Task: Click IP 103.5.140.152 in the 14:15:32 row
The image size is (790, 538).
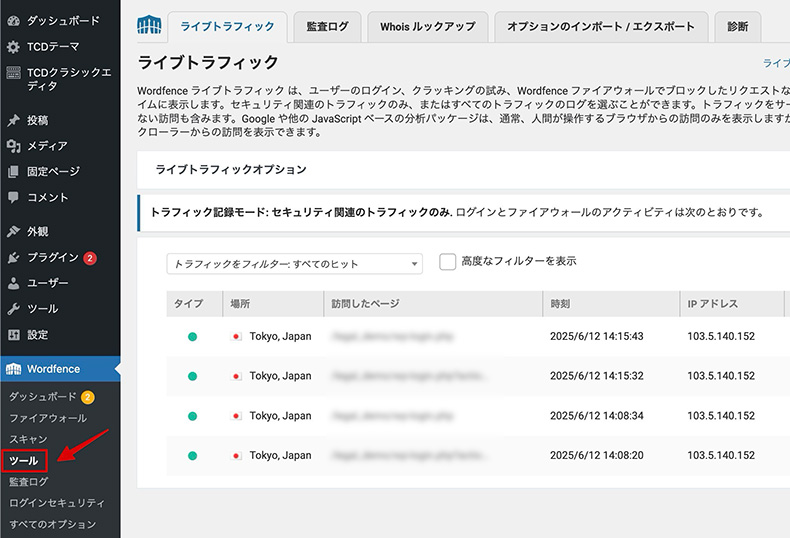Action: 721,376
